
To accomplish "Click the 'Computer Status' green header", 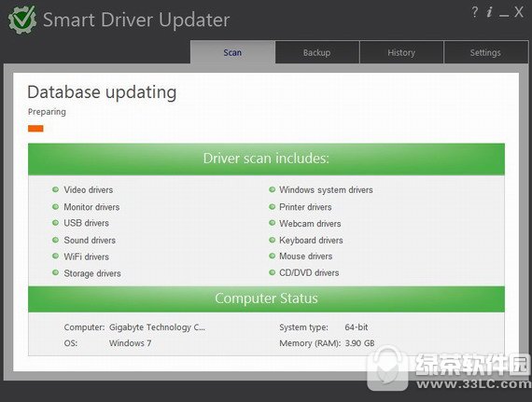I will (266, 298).
